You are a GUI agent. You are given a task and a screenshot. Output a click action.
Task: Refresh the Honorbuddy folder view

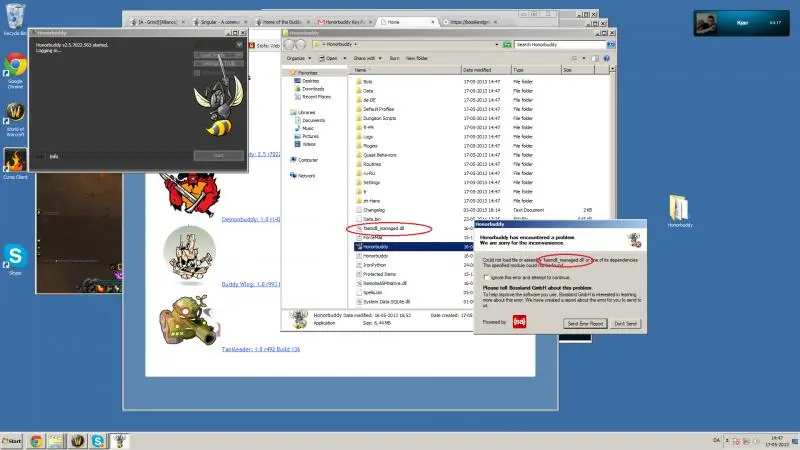coord(507,45)
